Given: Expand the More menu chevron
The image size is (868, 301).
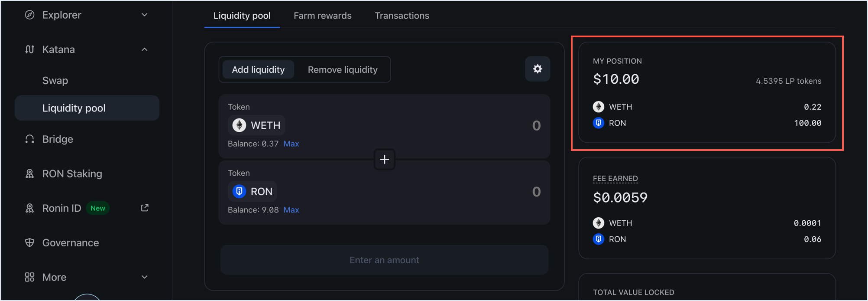Looking at the screenshot, I should (145, 277).
